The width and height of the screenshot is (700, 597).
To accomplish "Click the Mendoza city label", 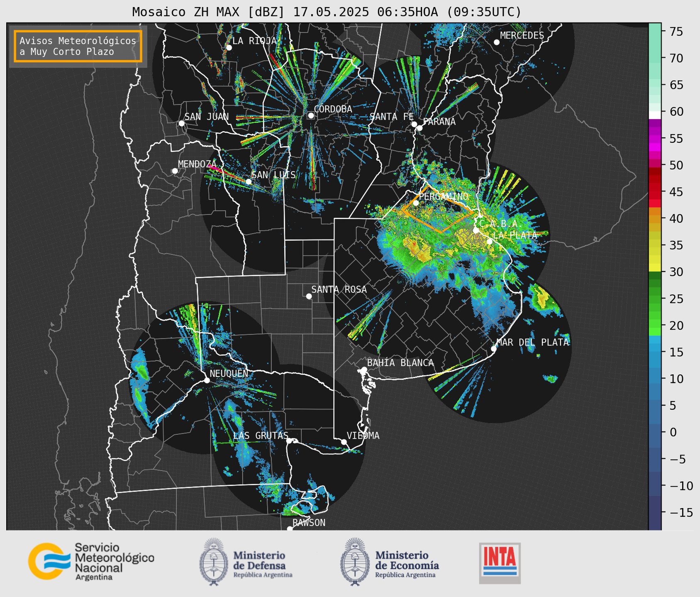I will click(197, 164).
